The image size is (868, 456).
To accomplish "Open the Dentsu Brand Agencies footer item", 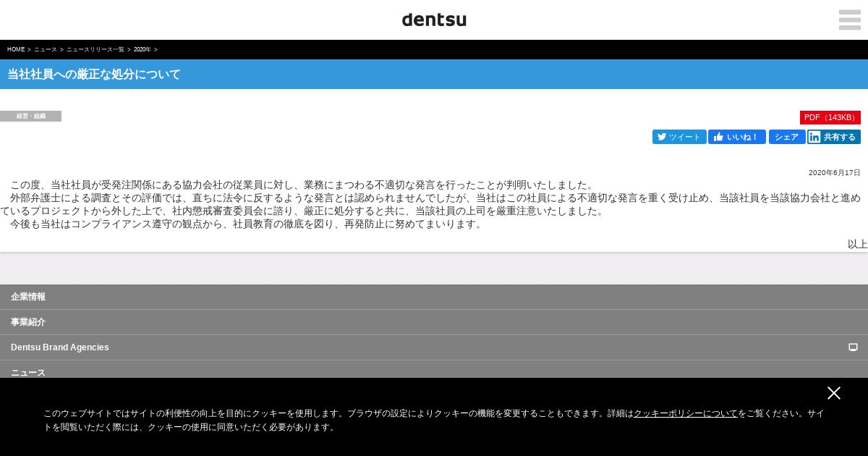I will pyautogui.click(x=434, y=347).
